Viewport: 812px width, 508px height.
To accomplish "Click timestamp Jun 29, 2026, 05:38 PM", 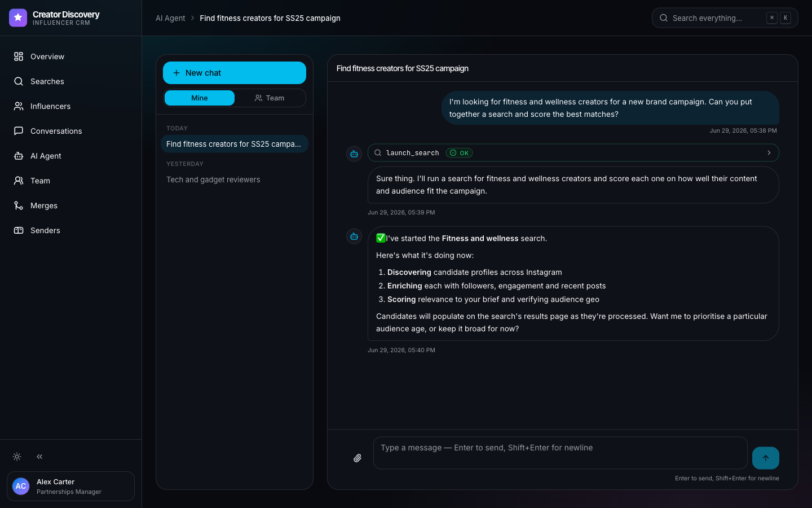I will pyautogui.click(x=743, y=130).
